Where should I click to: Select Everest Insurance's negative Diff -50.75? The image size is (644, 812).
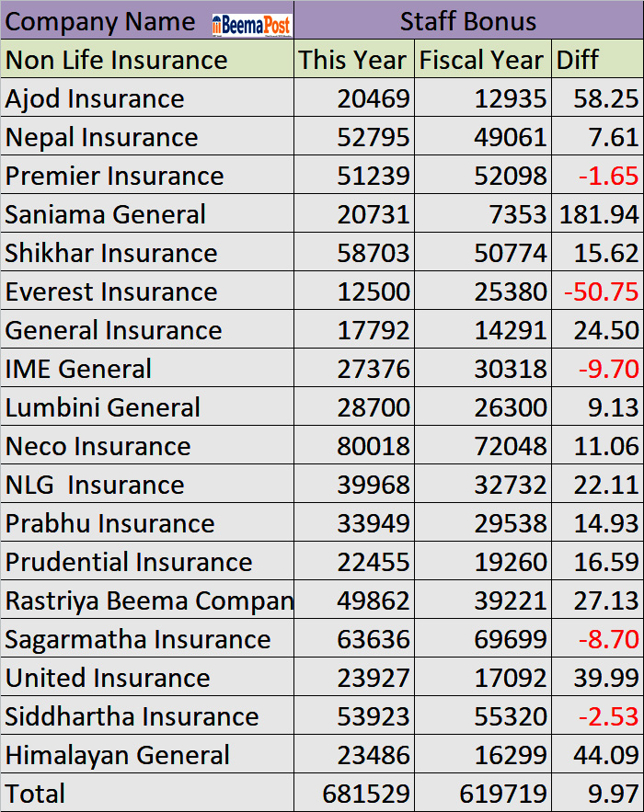[x=601, y=292]
